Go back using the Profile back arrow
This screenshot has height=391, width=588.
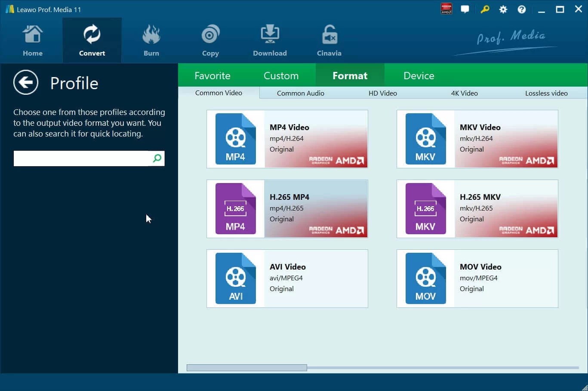[26, 82]
